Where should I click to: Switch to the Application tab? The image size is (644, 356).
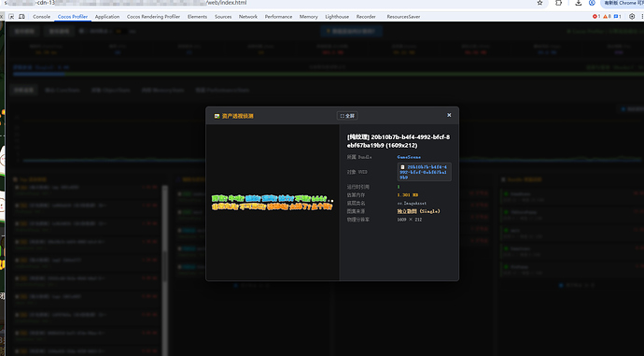coord(107,17)
